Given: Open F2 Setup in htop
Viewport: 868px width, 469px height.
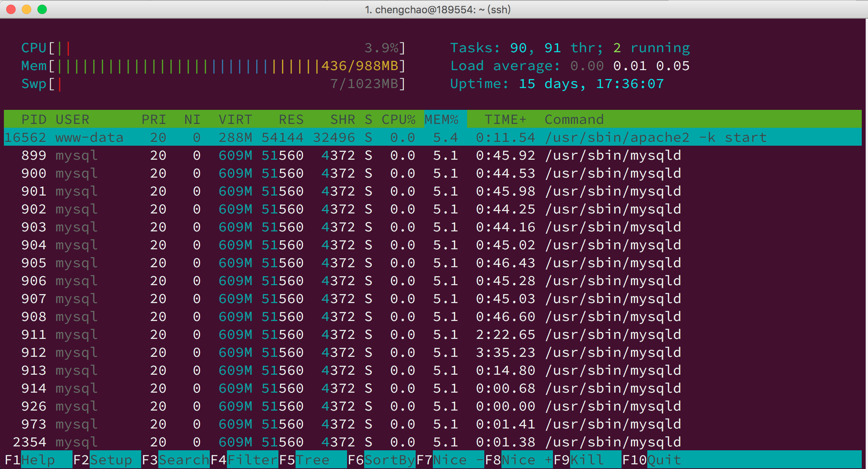Looking at the screenshot, I should pyautogui.click(x=107, y=460).
